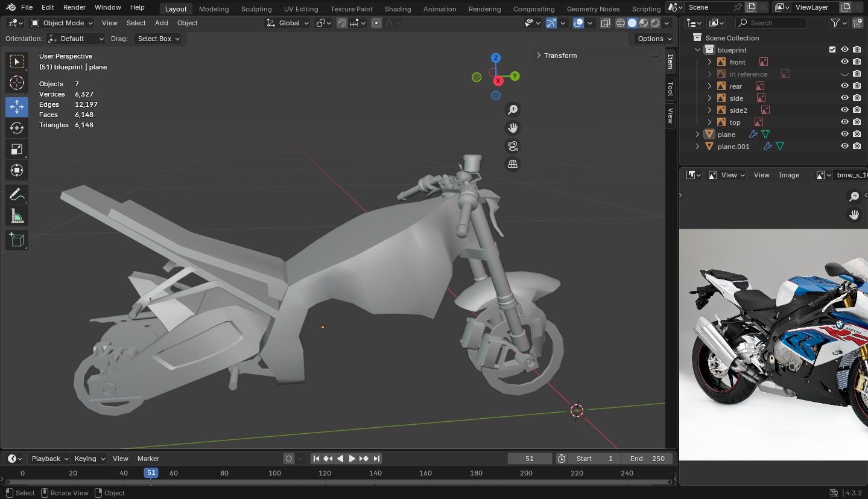Click frame 120 on the timeline
The image size is (868, 499).
click(325, 473)
